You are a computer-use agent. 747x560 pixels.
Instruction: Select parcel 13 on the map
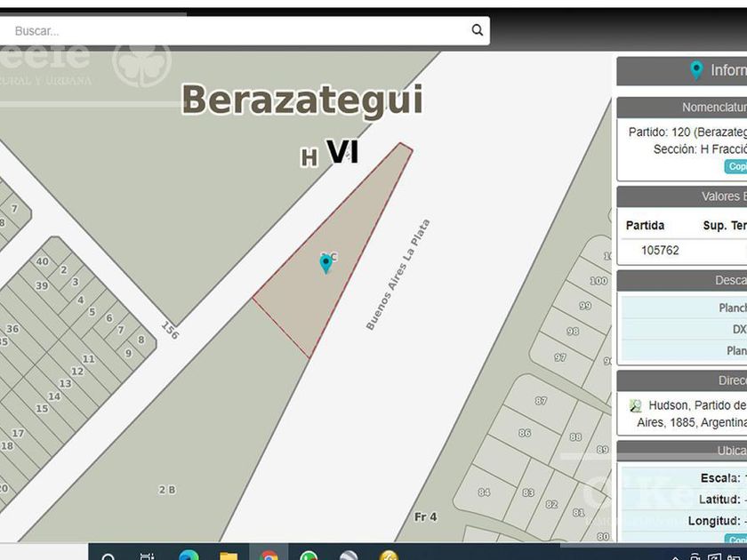[x=65, y=383]
